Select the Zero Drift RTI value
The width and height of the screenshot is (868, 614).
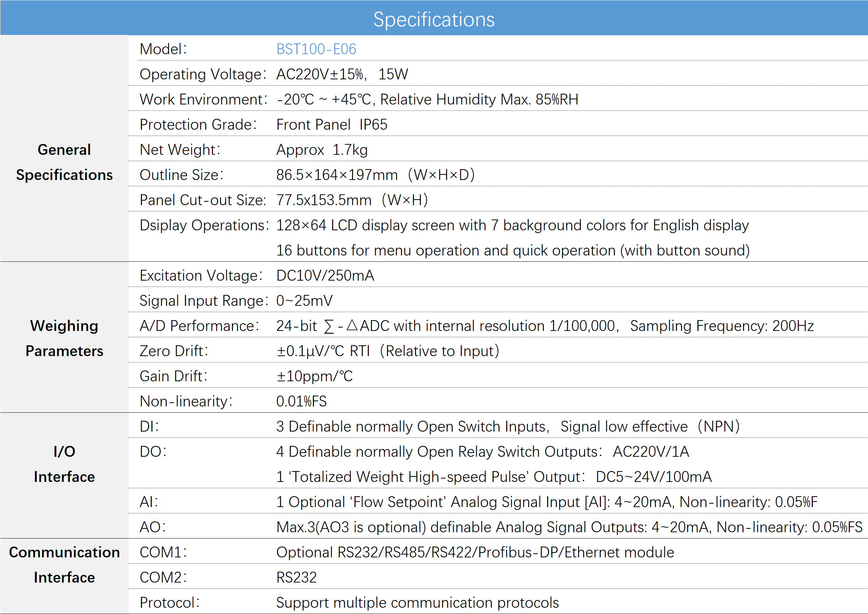(x=388, y=351)
